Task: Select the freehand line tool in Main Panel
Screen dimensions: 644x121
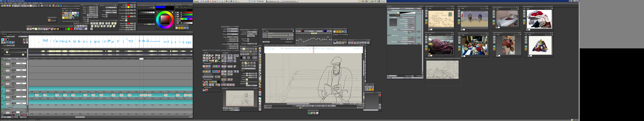Action: (x=244, y=49)
